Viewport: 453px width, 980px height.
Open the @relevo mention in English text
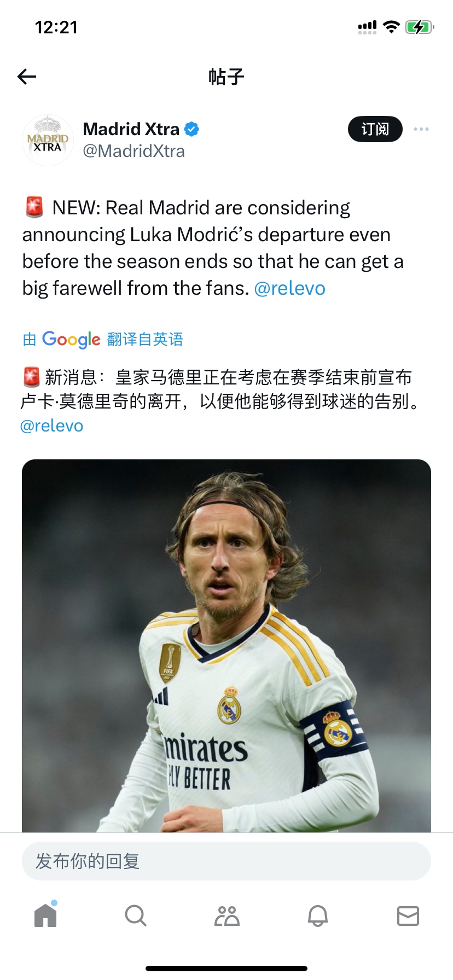click(290, 288)
